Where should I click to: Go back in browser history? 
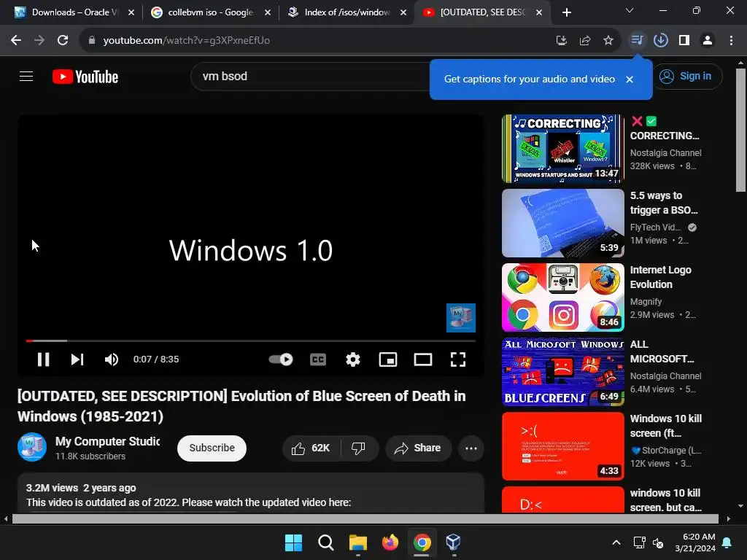[16, 41]
